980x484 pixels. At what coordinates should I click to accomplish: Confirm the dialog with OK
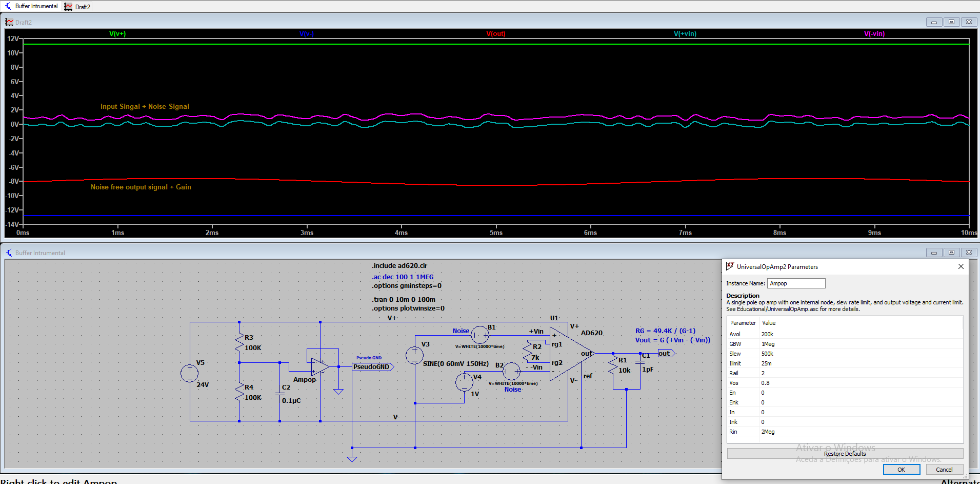pos(901,470)
